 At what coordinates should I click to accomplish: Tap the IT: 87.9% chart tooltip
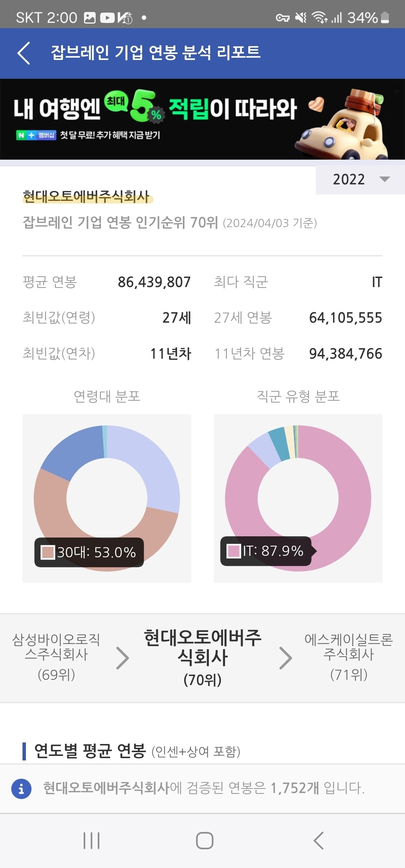[267, 551]
